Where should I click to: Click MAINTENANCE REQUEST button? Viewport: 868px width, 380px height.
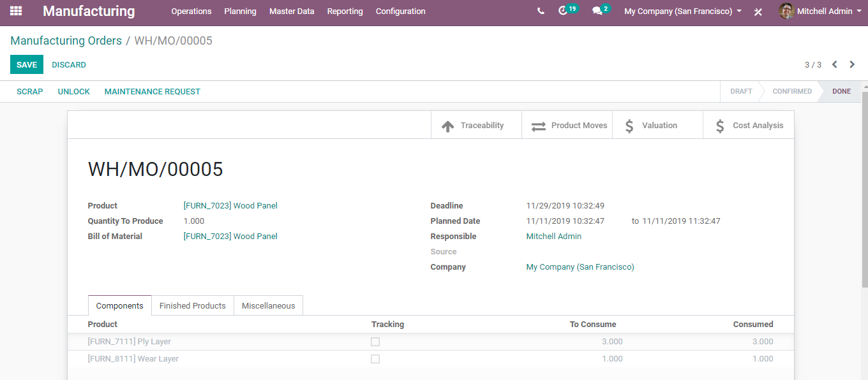click(x=153, y=92)
